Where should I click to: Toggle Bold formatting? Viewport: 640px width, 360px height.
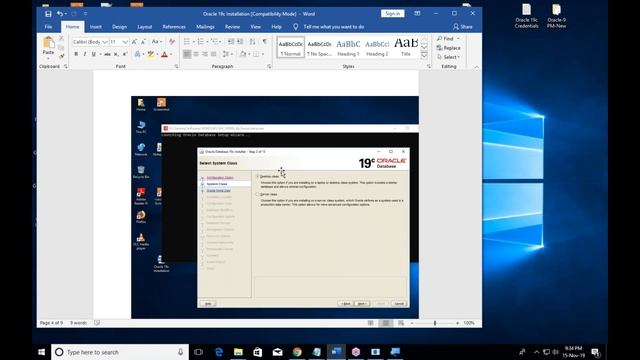pos(76,54)
